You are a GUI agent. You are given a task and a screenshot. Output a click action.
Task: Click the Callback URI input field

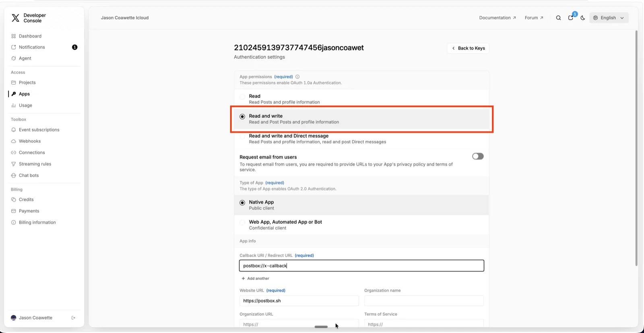pyautogui.click(x=361, y=266)
